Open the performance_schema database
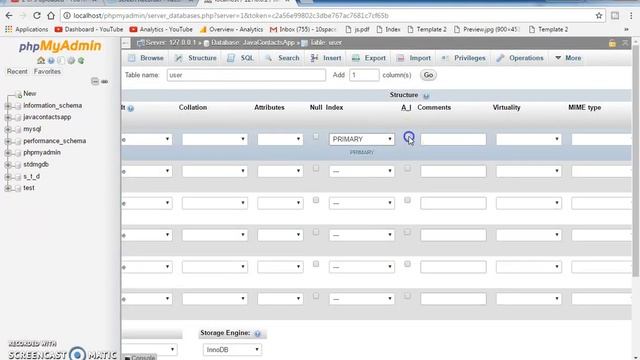640x360 pixels. tap(54, 141)
